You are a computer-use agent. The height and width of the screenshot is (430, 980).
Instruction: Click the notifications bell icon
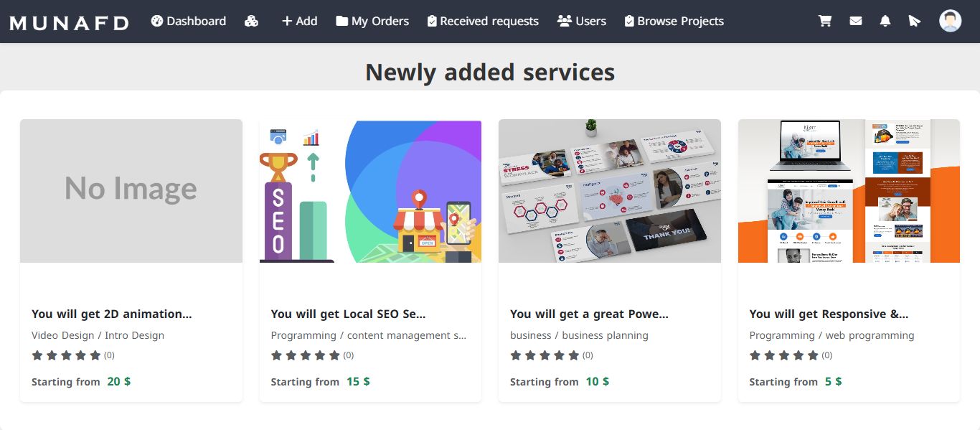(x=885, y=22)
